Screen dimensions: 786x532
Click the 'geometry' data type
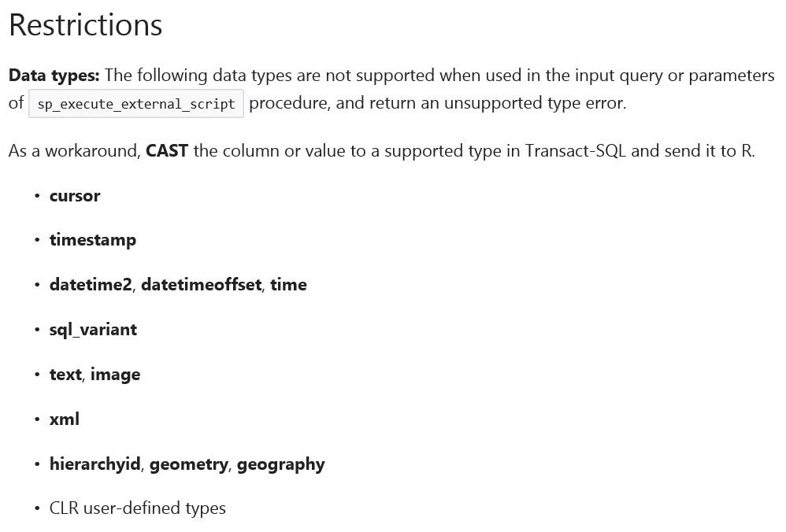point(188,464)
